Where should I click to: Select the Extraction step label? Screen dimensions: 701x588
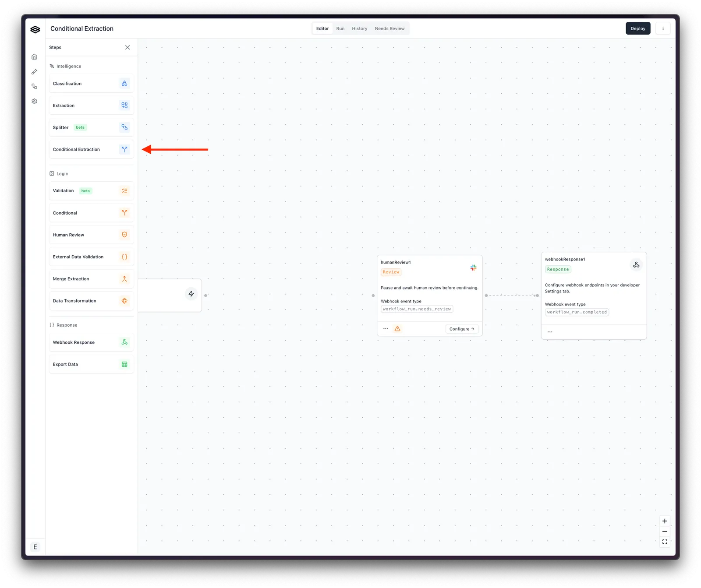64,106
